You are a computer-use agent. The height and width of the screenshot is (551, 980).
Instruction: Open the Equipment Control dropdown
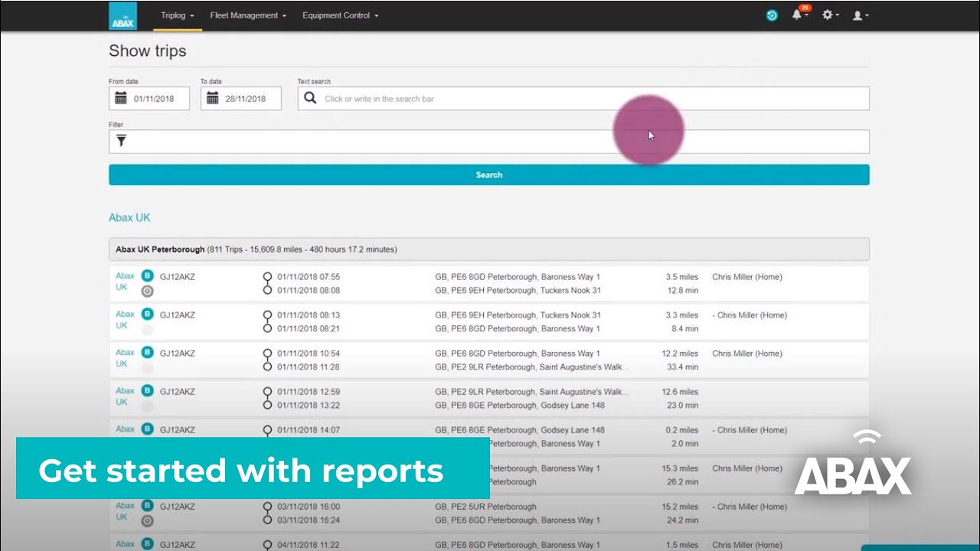341,15
